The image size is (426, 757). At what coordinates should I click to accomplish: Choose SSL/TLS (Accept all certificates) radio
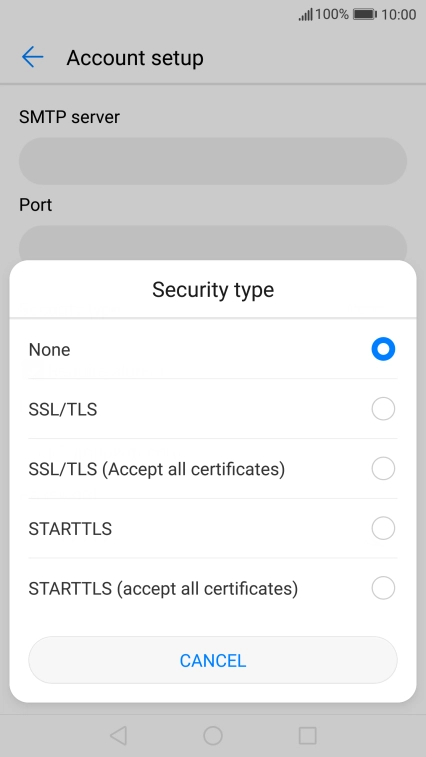point(383,468)
